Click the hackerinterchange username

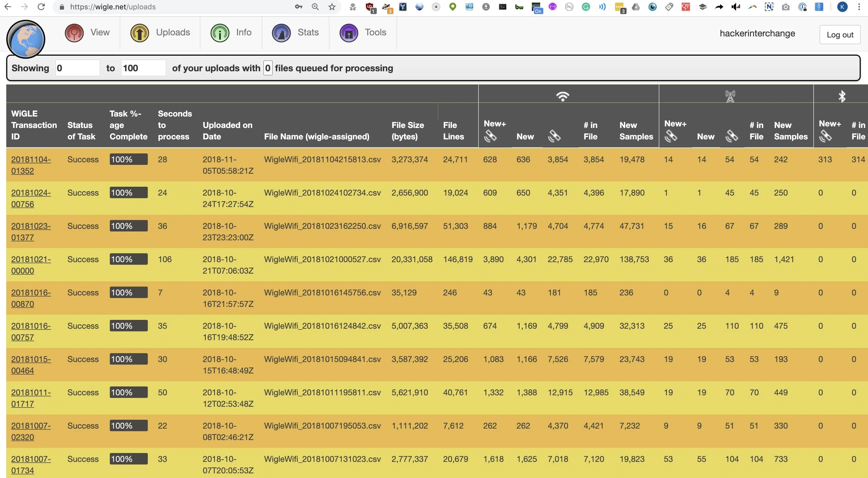pos(757,33)
